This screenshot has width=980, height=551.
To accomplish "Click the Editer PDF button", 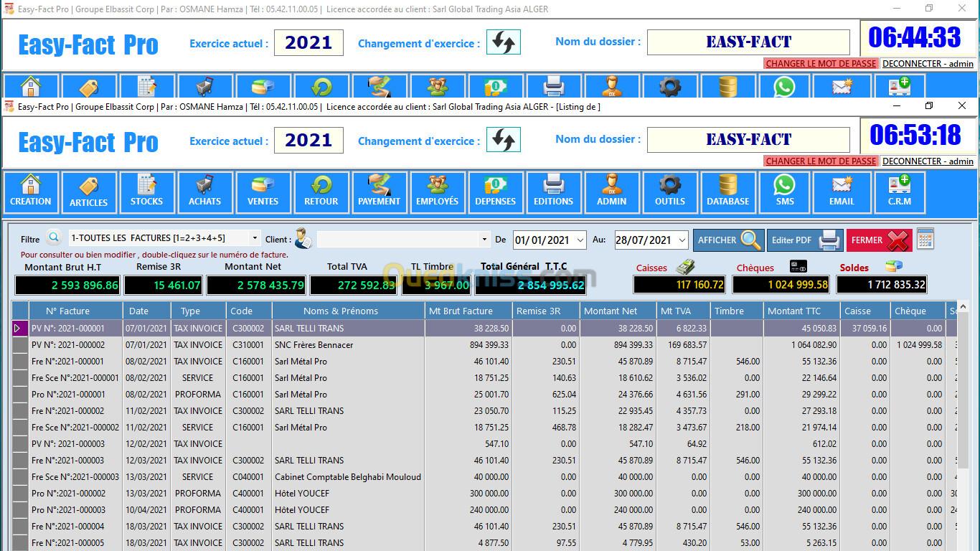I will (x=804, y=240).
